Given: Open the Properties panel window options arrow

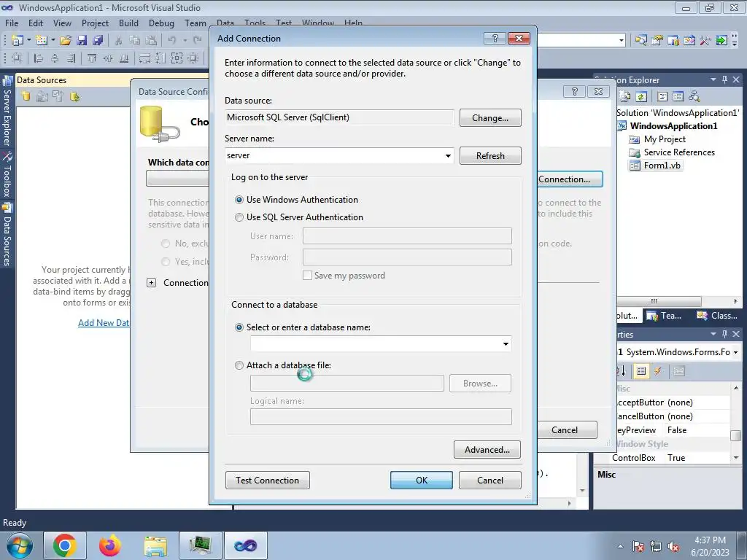Looking at the screenshot, I should coord(713,334).
